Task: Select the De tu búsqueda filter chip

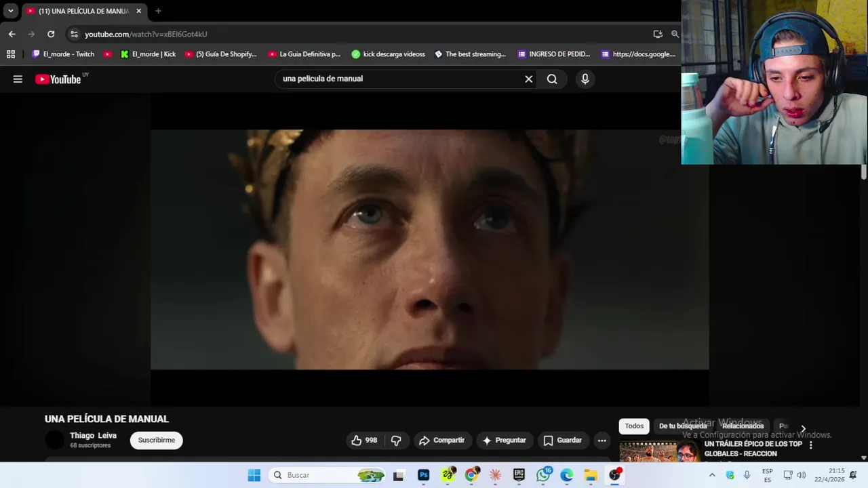Action: click(x=683, y=426)
